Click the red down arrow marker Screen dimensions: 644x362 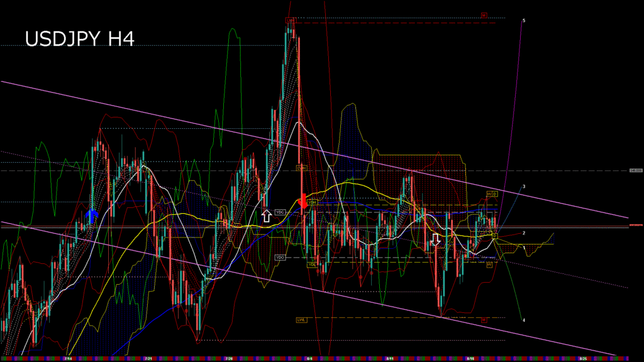click(303, 201)
